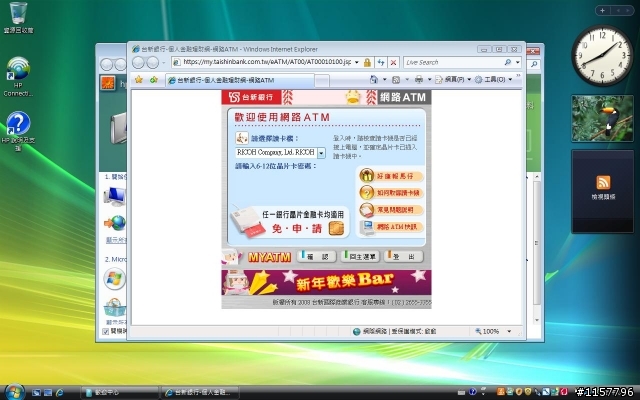Switch to 歡迎中心 taskbar window button
The width and height of the screenshot is (640, 400).
(x=120, y=393)
